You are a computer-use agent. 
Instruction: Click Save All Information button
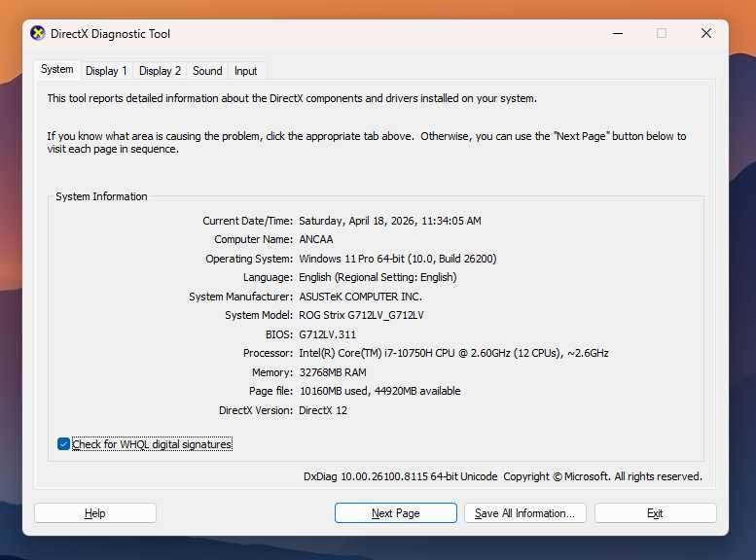(x=525, y=513)
